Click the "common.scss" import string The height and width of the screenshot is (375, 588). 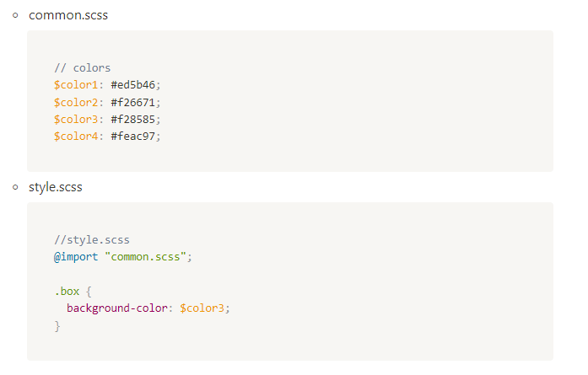pos(145,257)
